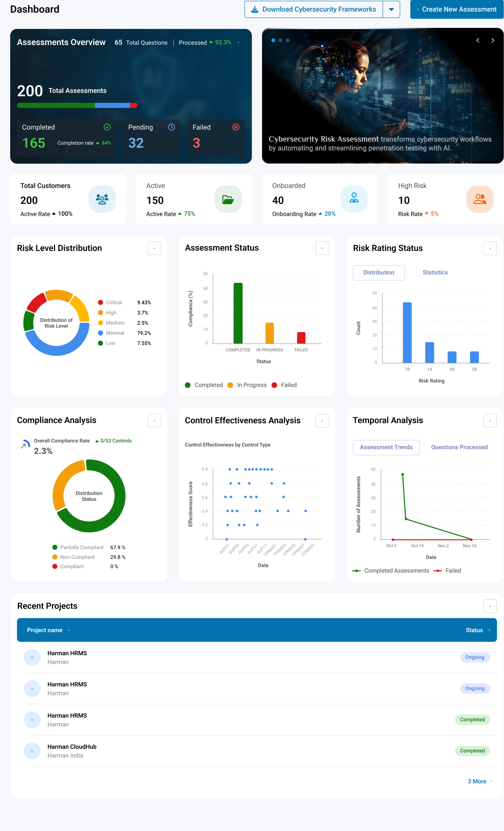Image resolution: width=504 pixels, height=831 pixels.
Task: Toggle the Completed legend in Assessment Status
Action: coord(204,385)
